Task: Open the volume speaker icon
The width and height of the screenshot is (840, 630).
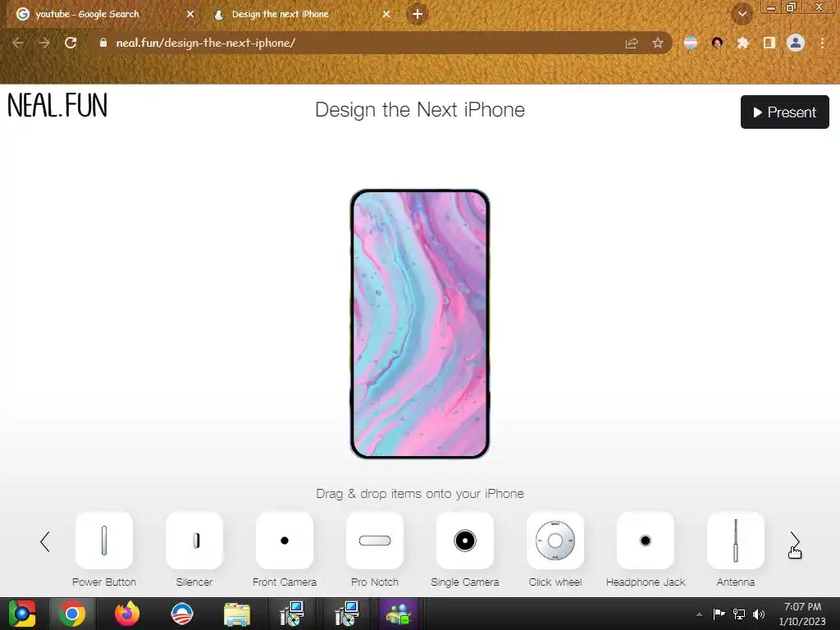Action: coord(759,614)
